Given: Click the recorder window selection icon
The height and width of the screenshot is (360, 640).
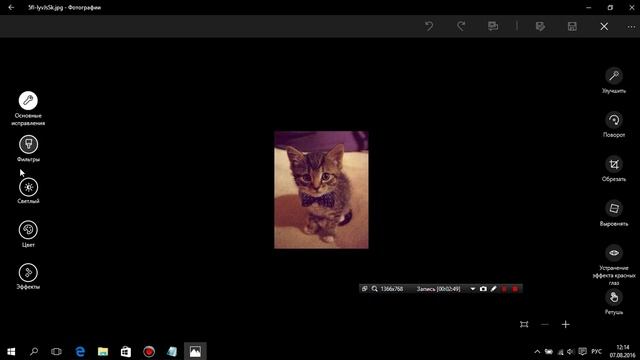Looking at the screenshot, I should point(364,289).
